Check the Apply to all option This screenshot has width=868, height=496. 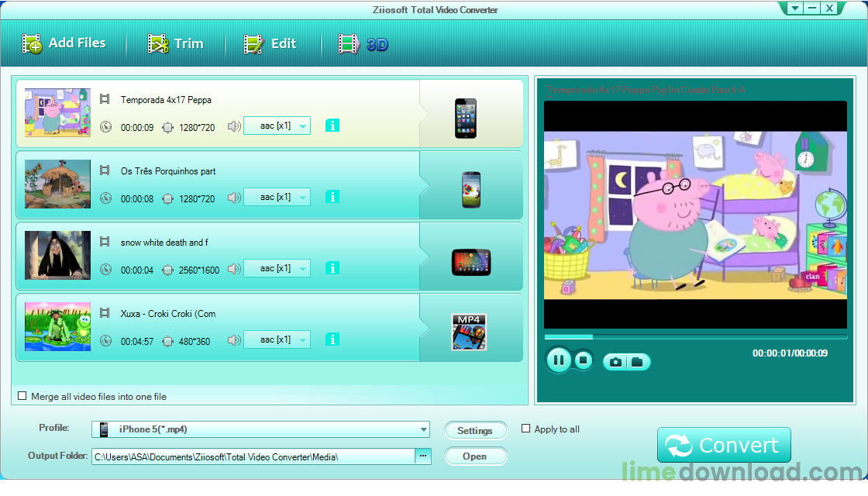click(x=526, y=429)
